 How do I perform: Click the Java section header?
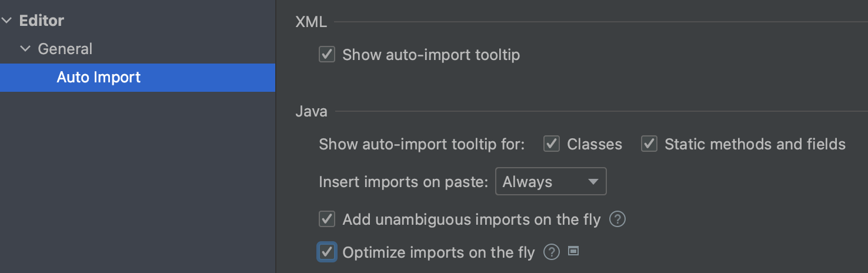tap(311, 111)
